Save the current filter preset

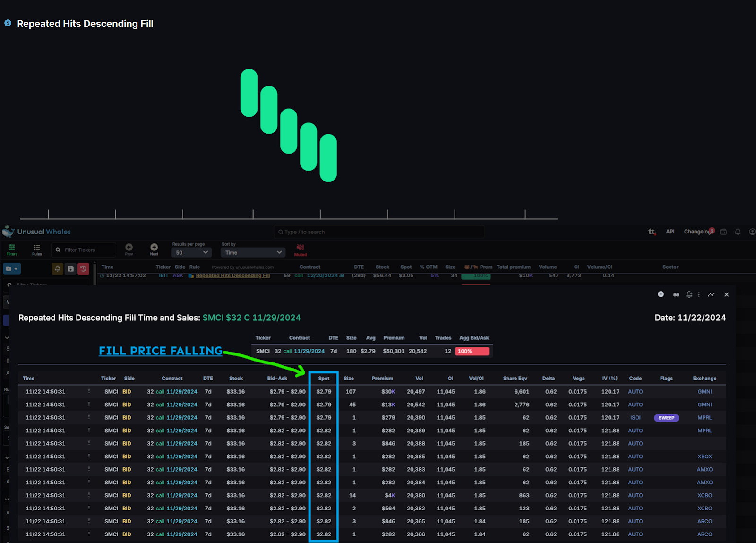click(x=70, y=268)
